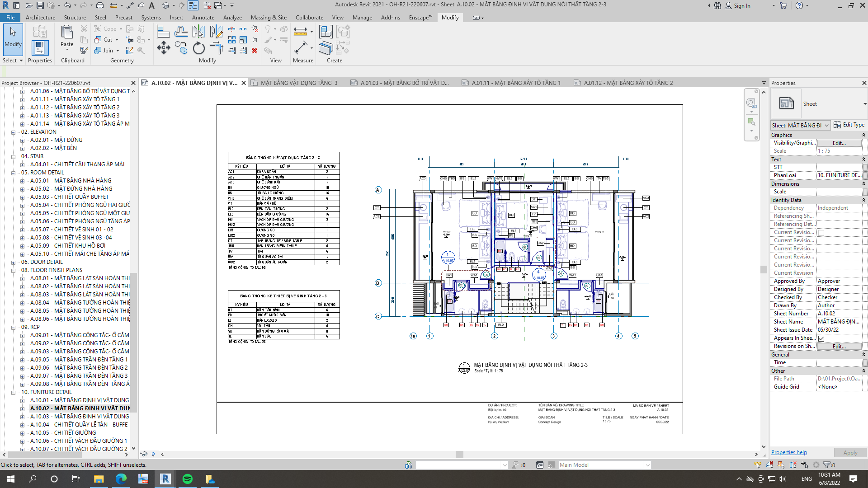Click the Rotate tool icon
Screen dimensions: 868x488
[x=198, y=48]
